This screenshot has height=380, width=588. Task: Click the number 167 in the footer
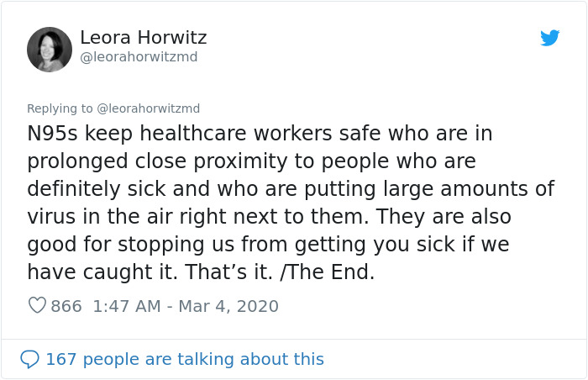61,359
